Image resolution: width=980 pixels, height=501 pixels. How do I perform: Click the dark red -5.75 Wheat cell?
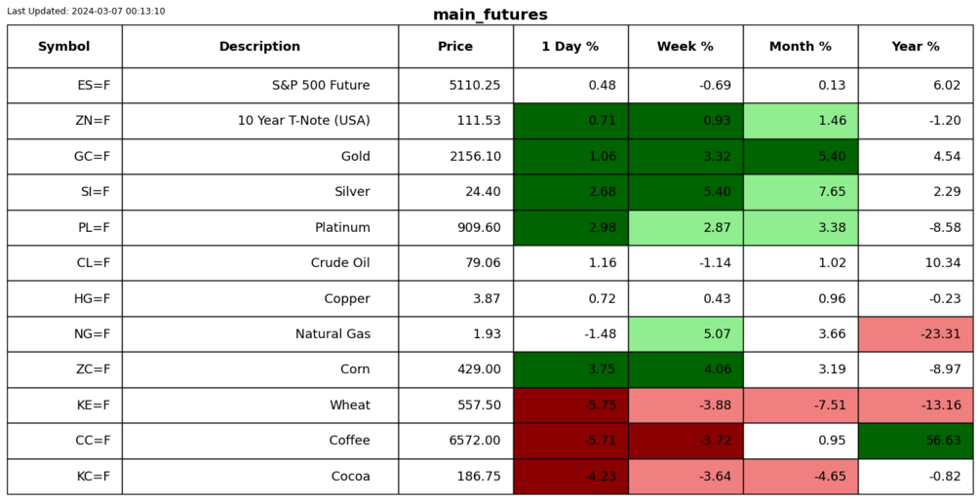570,405
